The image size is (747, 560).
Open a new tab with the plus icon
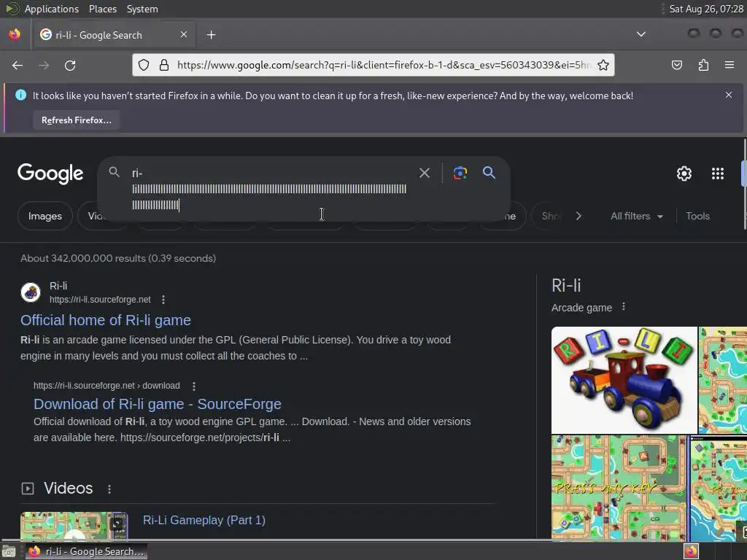point(211,35)
